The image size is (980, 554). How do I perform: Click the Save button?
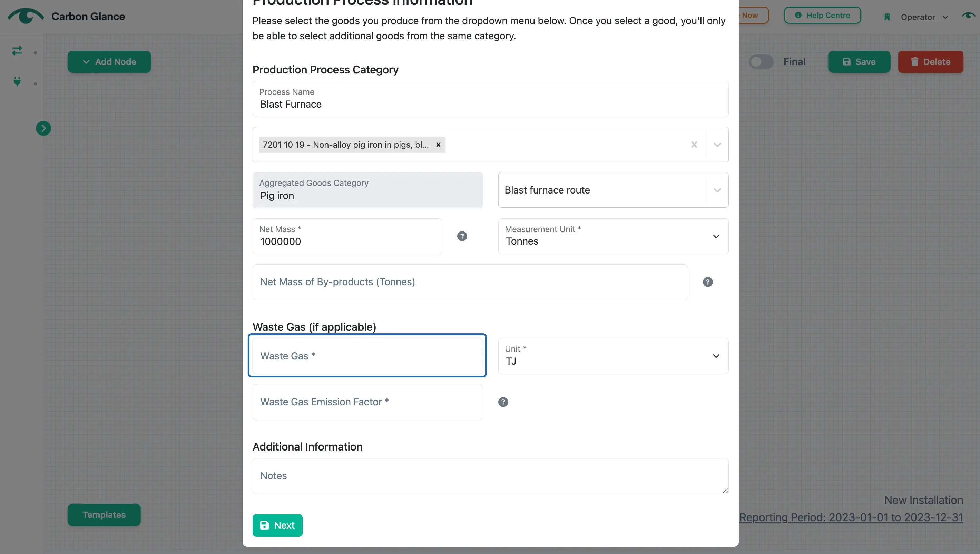click(x=859, y=62)
